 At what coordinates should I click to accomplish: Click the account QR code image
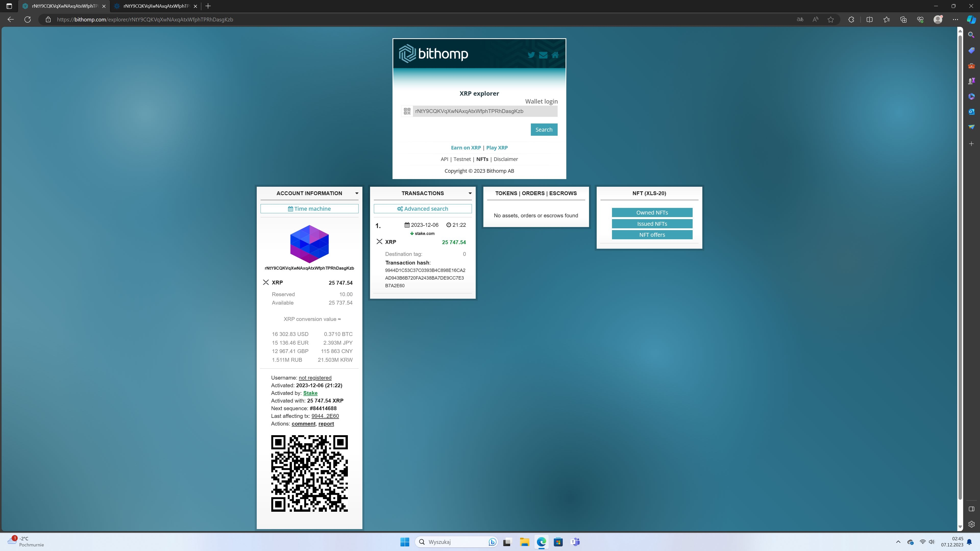309,473
